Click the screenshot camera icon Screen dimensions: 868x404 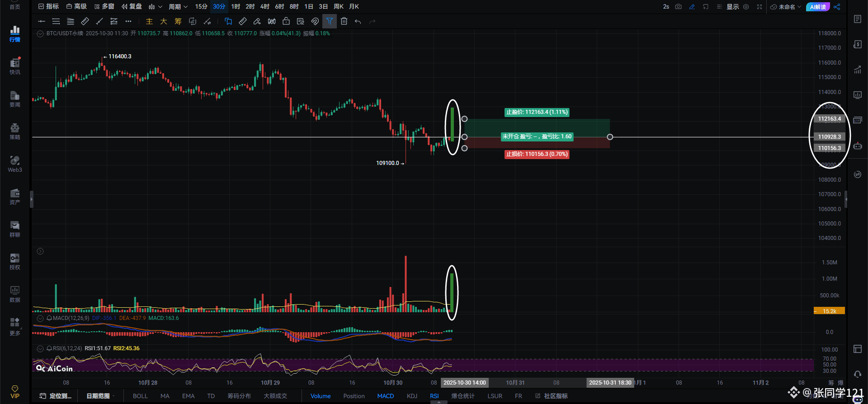coord(678,7)
